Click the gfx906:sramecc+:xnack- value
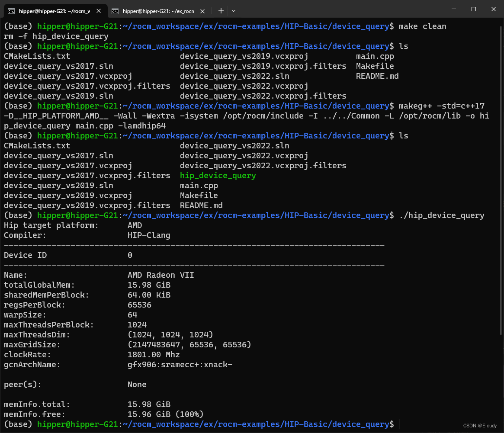The height and width of the screenshot is (433, 504). pyautogui.click(x=180, y=365)
